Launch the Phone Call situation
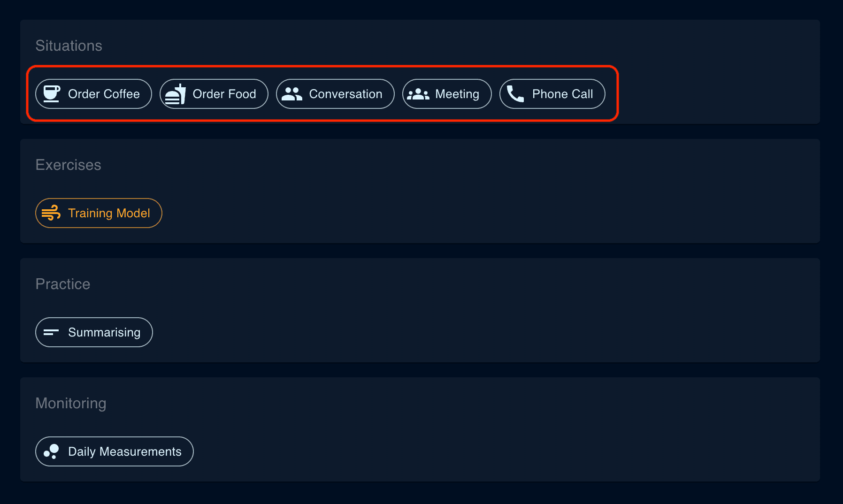 tap(552, 94)
